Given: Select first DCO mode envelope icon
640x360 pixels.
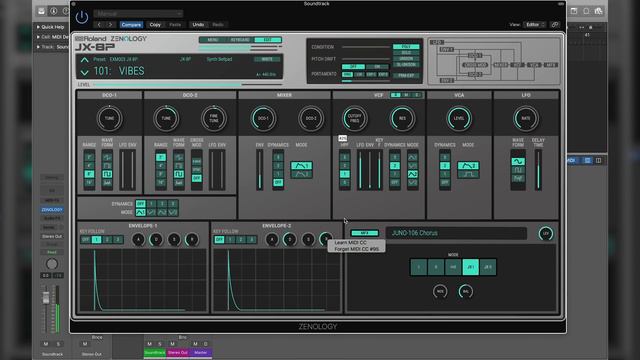Looking at the screenshot, I should [140, 212].
